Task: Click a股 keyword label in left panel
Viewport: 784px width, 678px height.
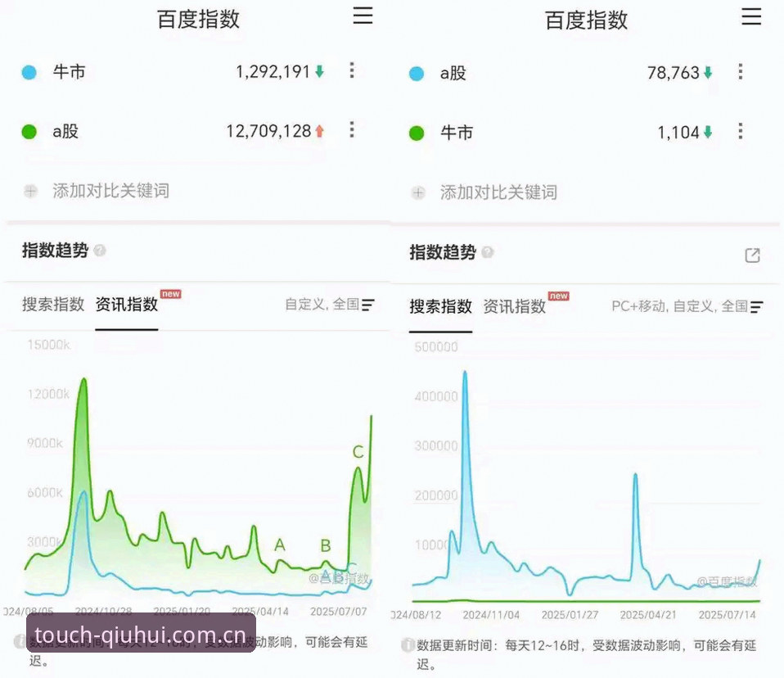Action: (65, 132)
